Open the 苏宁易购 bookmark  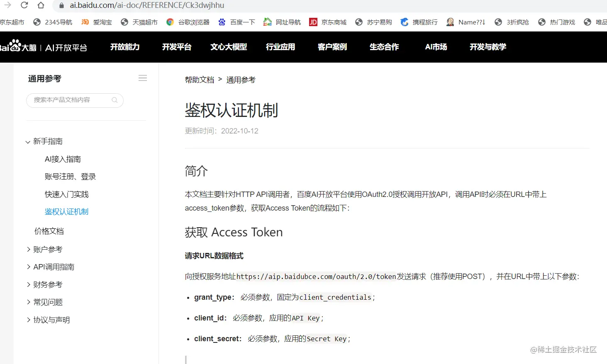coord(373,22)
